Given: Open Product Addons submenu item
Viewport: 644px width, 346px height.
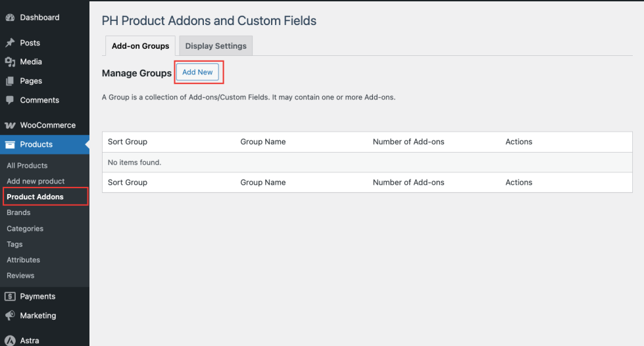Looking at the screenshot, I should point(35,197).
